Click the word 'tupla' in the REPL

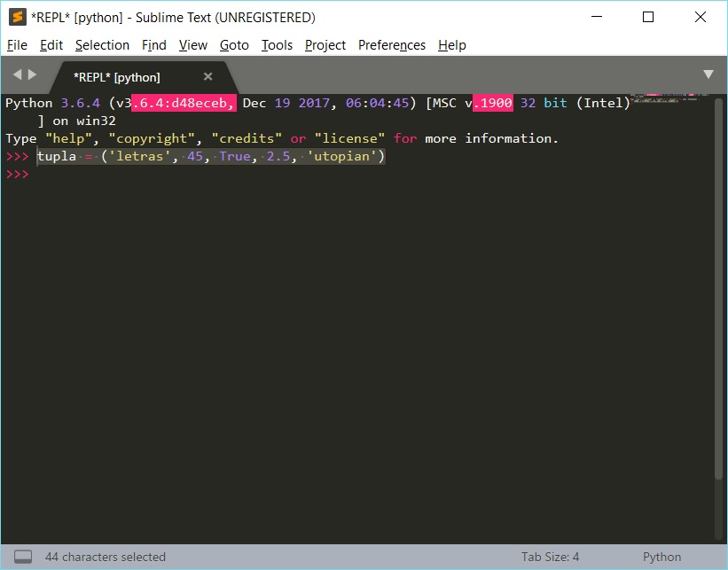click(57, 156)
